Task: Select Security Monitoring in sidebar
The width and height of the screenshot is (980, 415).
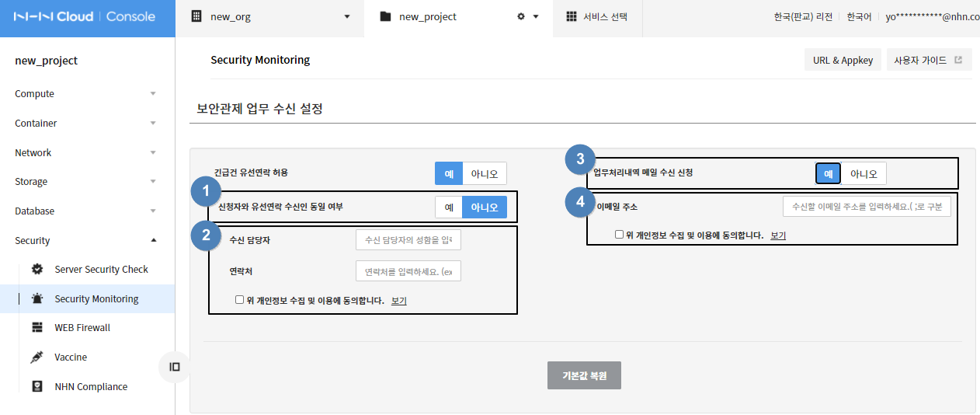Action: [x=87, y=298]
